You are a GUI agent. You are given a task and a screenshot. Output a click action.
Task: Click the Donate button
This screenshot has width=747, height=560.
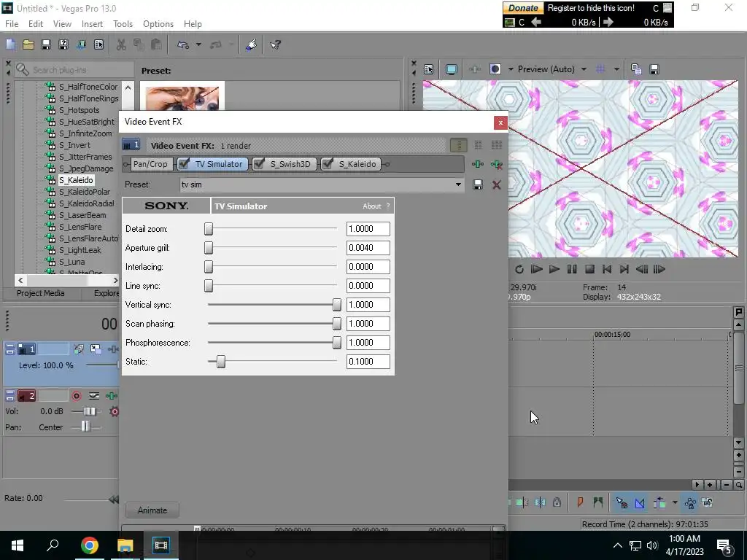tap(523, 8)
